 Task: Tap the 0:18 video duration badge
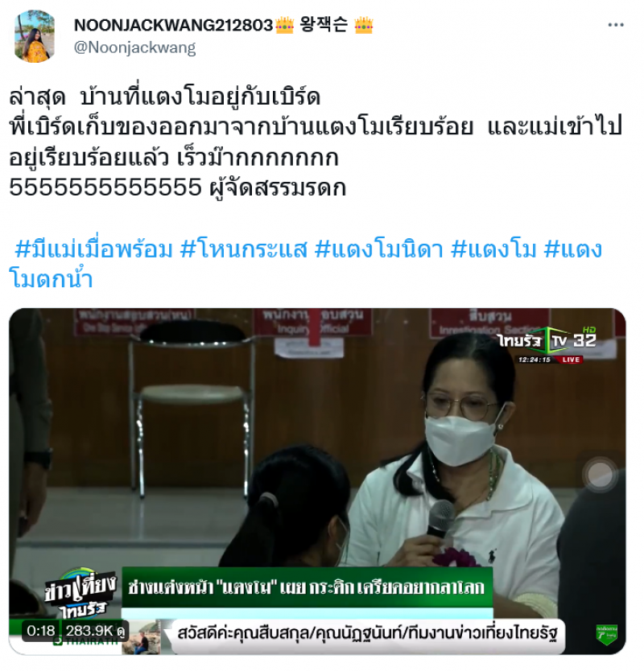click(x=41, y=630)
